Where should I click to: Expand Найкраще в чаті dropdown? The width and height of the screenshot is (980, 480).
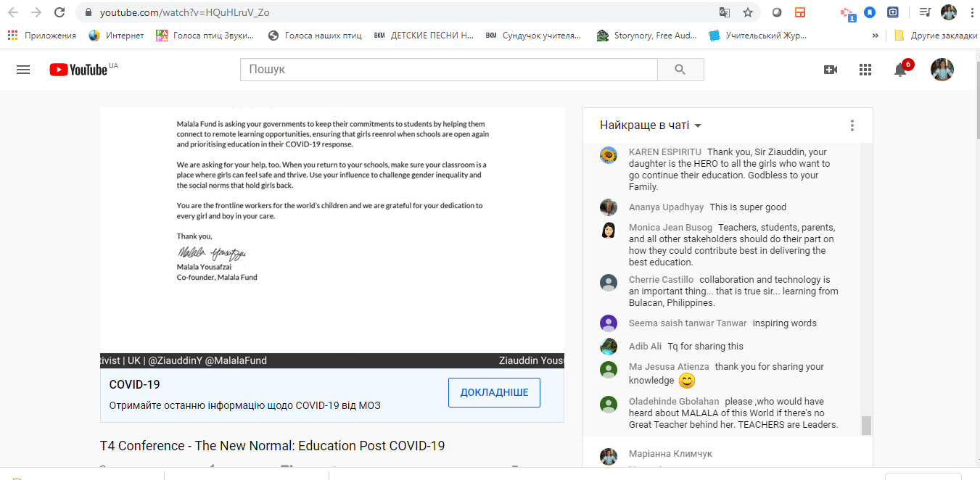651,125
